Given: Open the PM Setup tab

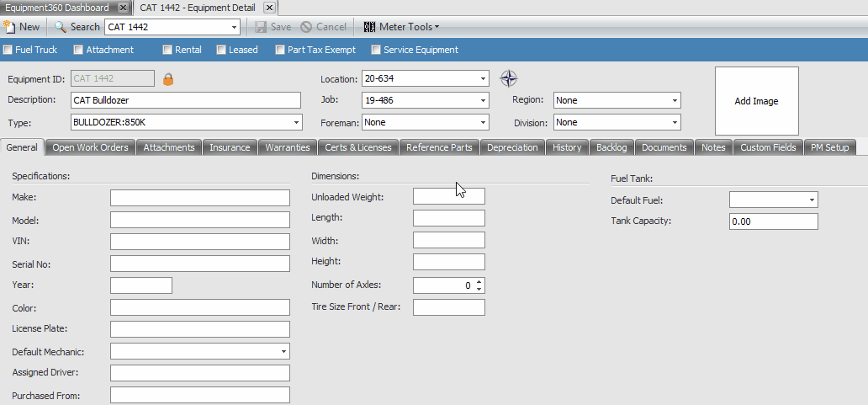Looking at the screenshot, I should click(830, 147).
